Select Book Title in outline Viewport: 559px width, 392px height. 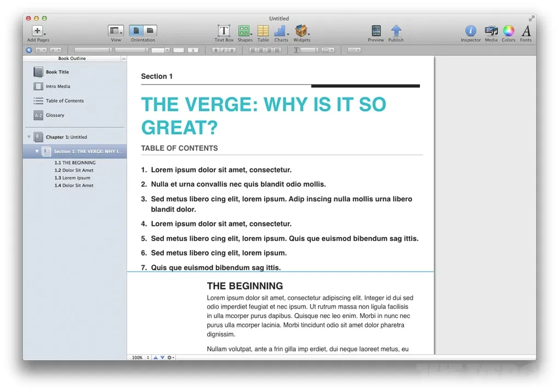[x=57, y=72]
